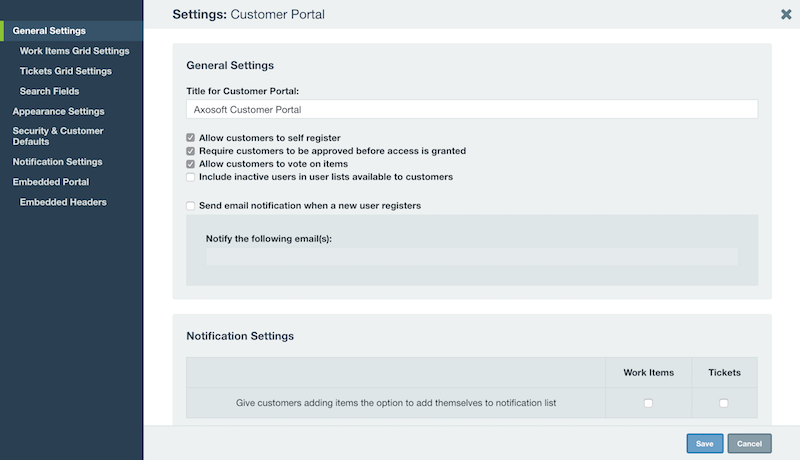The height and width of the screenshot is (460, 800).
Task: Enable Include inactive users in user lists
Action: pyautogui.click(x=190, y=177)
